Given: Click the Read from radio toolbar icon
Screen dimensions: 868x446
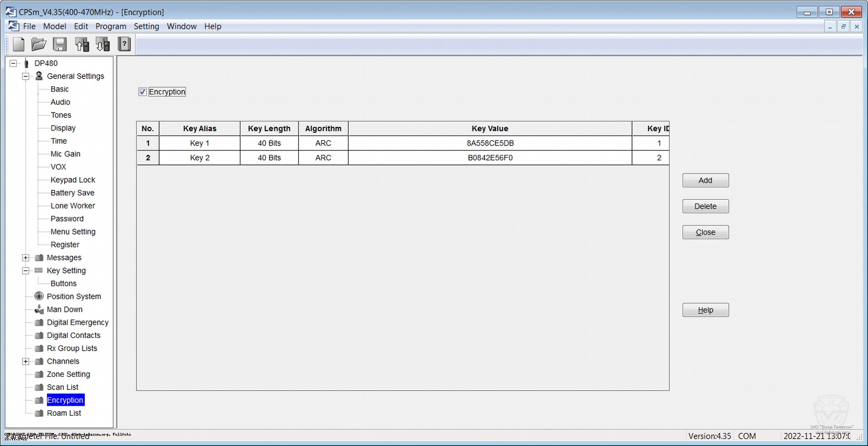Looking at the screenshot, I should click(x=82, y=44).
